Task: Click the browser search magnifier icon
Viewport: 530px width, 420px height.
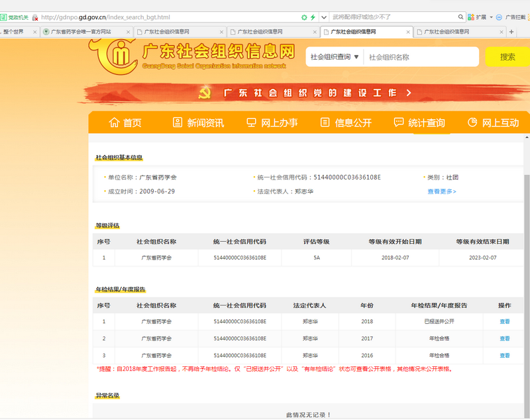Action: [x=460, y=17]
